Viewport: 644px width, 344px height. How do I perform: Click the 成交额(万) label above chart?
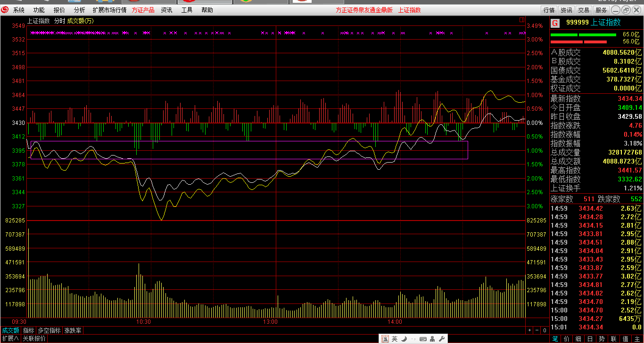tap(81, 21)
